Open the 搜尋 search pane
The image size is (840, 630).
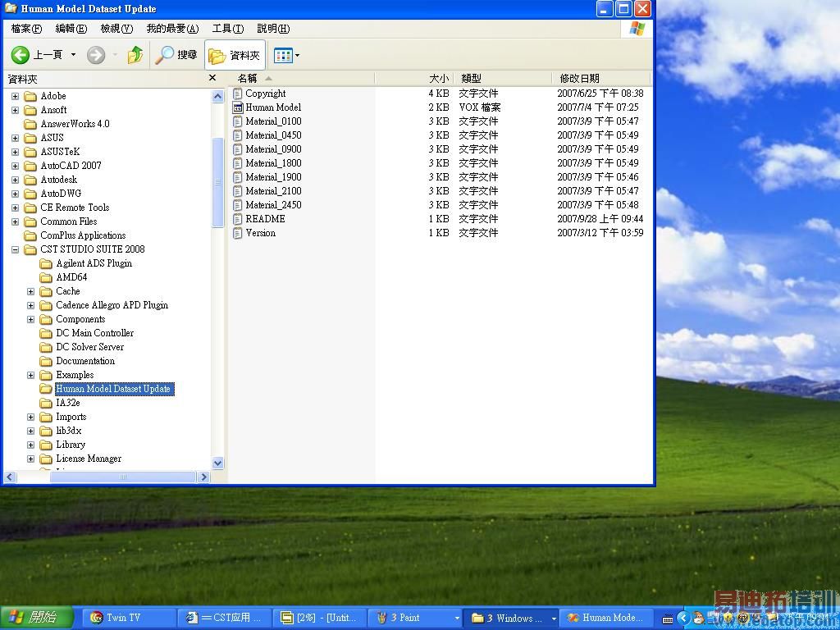(176, 55)
